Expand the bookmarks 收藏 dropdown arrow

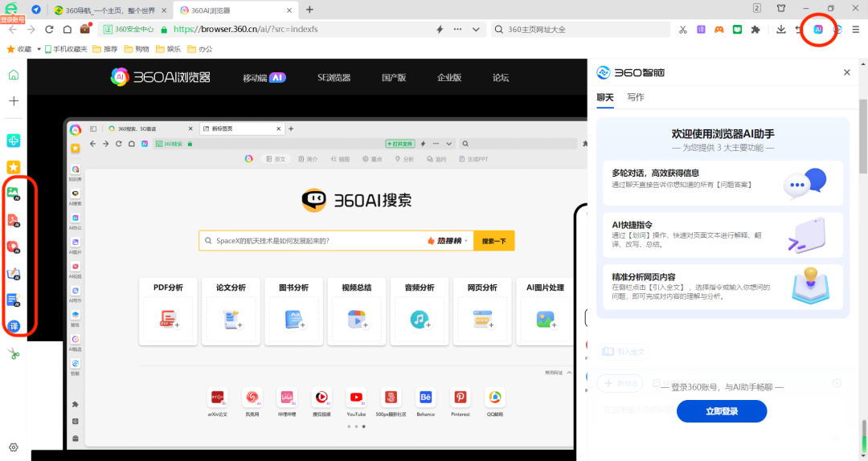coord(39,49)
